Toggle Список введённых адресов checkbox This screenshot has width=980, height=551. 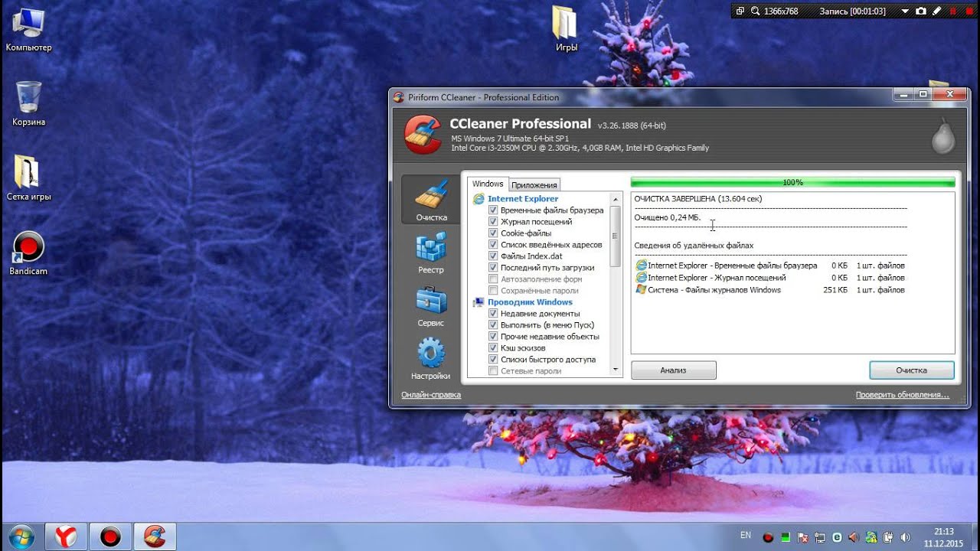[x=494, y=245]
